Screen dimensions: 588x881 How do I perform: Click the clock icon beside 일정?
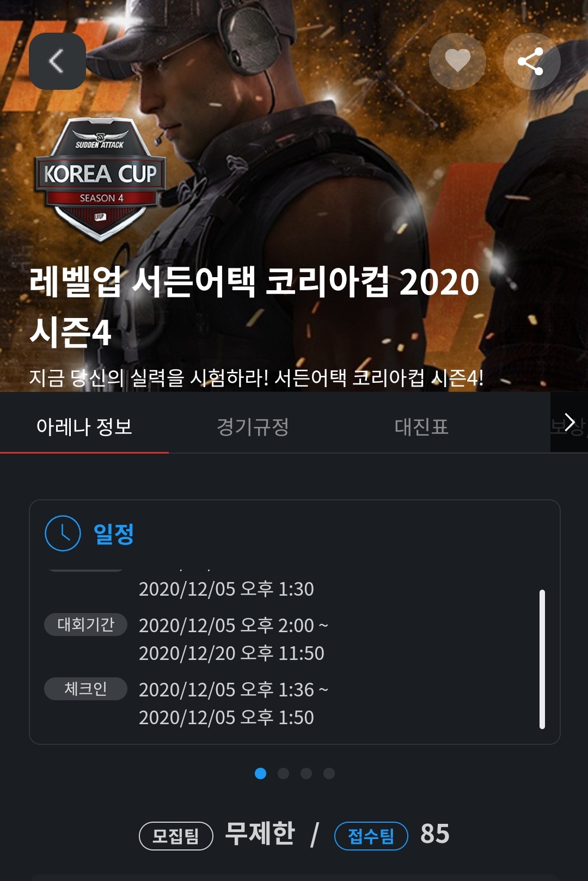(63, 533)
